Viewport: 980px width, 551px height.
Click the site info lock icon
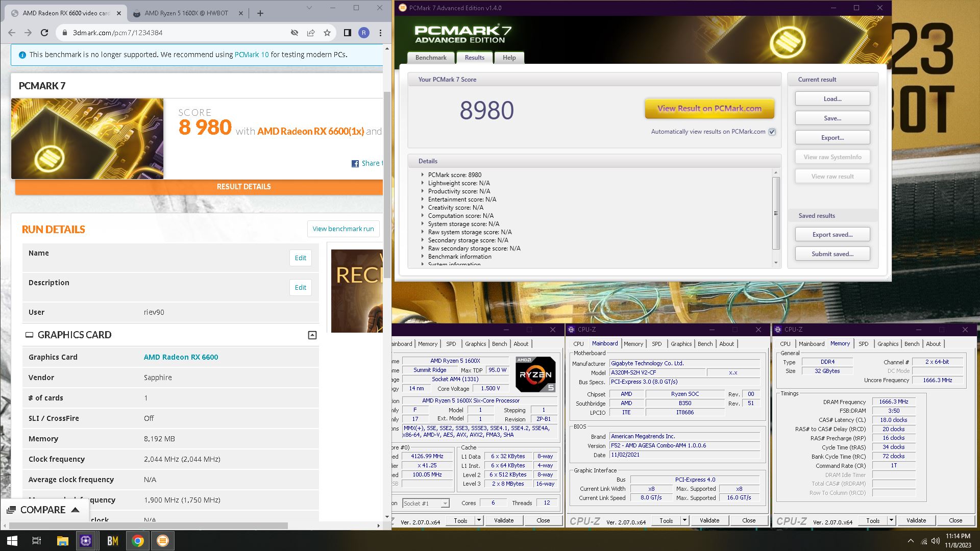[x=64, y=33]
